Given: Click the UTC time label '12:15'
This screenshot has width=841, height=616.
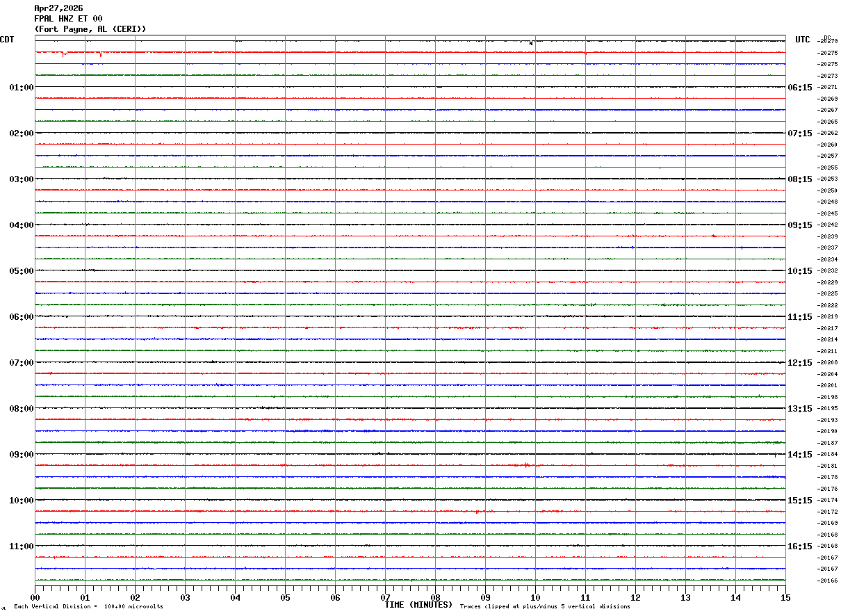Looking at the screenshot, I should [800, 363].
